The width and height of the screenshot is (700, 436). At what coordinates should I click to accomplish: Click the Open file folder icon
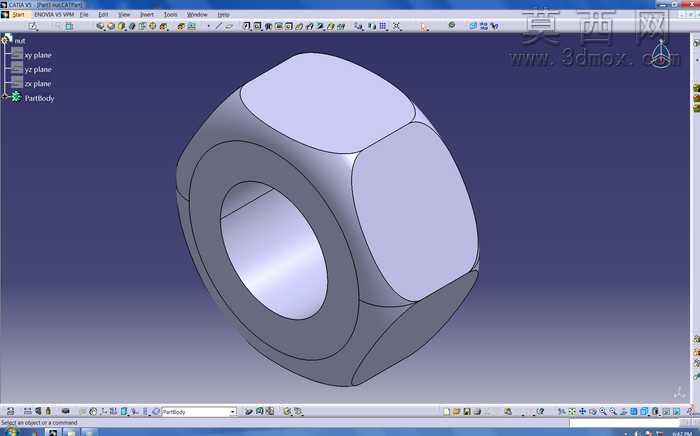coord(457,411)
